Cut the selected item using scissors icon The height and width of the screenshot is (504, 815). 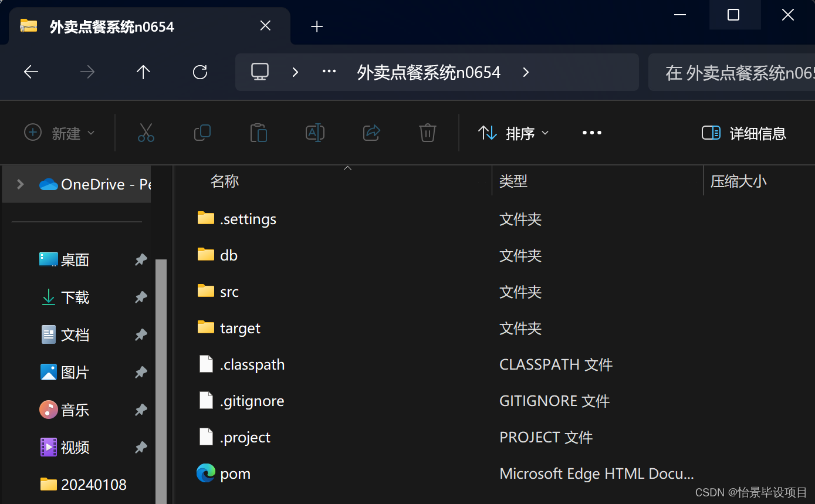146,133
